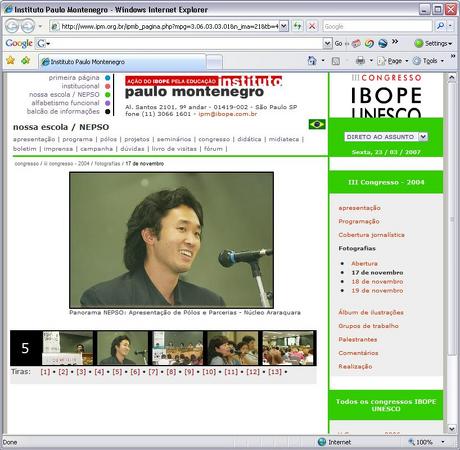The height and width of the screenshot is (450, 460).
Task: Click the Google toolbar search field
Action: 184,43
